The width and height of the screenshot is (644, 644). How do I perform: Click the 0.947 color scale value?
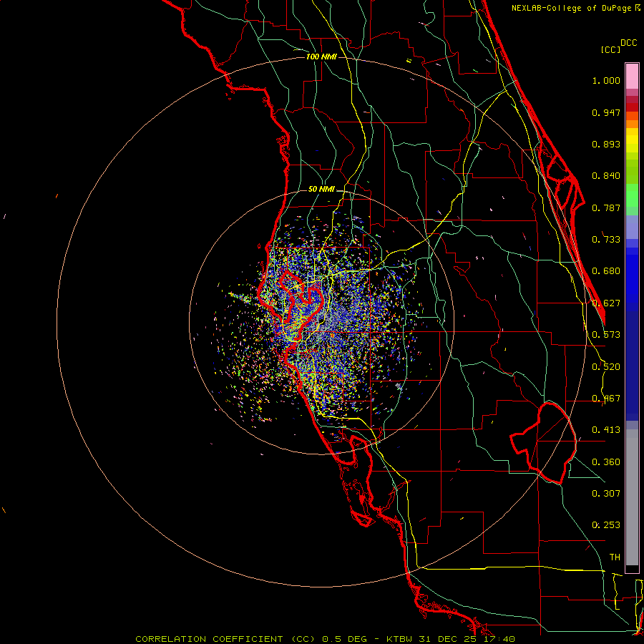606,112
